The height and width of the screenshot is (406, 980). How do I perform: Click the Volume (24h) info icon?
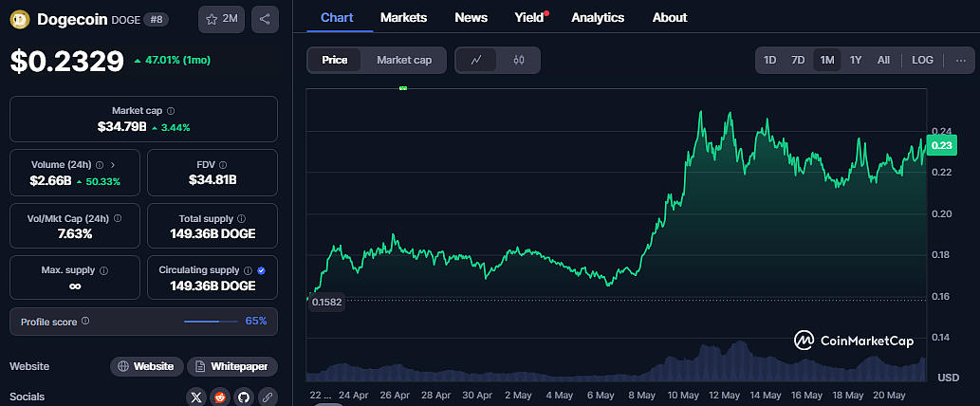click(100, 165)
